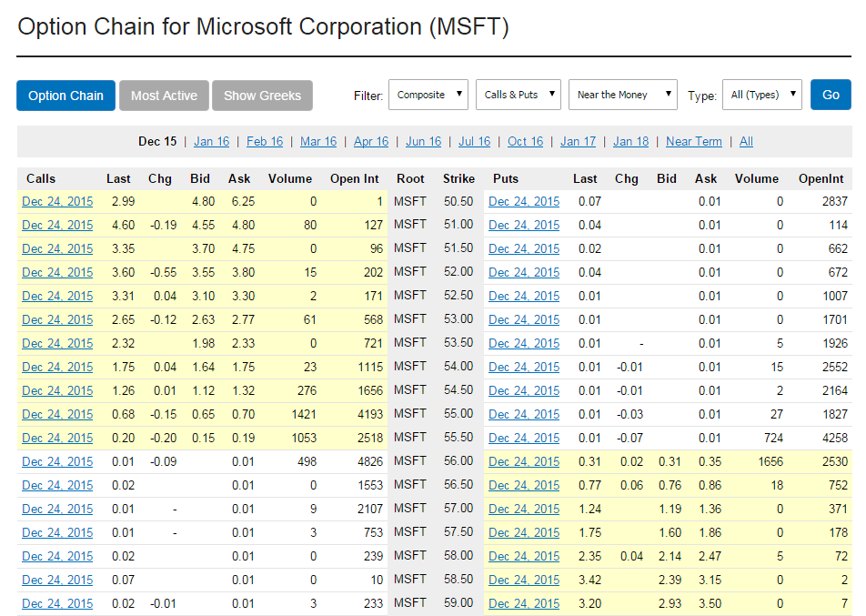Expand the All (Types) dropdown
The height and width of the screenshot is (616, 866).
click(x=760, y=95)
